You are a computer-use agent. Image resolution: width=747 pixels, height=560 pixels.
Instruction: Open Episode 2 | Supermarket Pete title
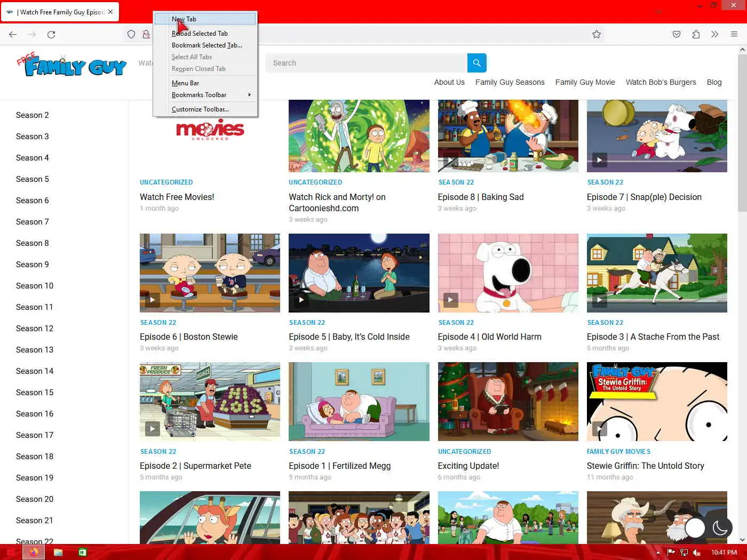[195, 466]
